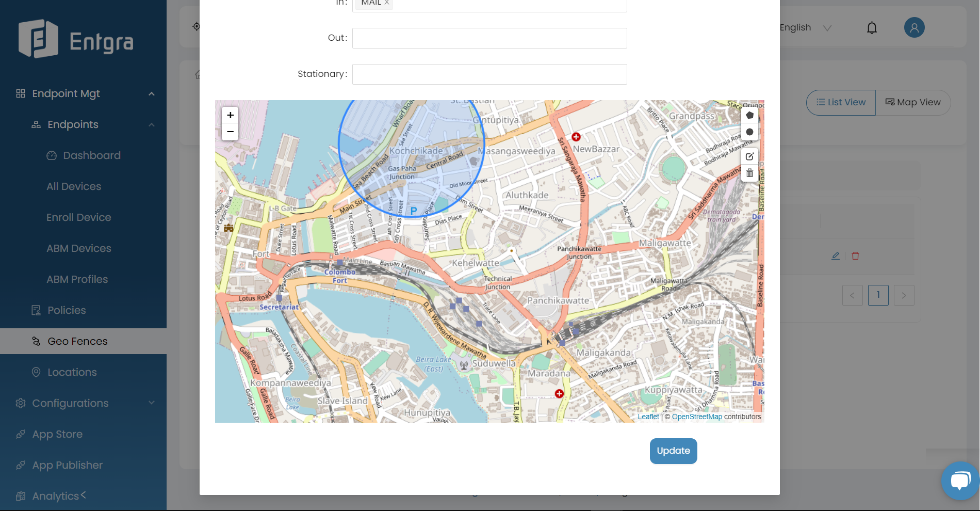Open the notifications bell
This screenshot has width=980, height=511.
tap(872, 27)
